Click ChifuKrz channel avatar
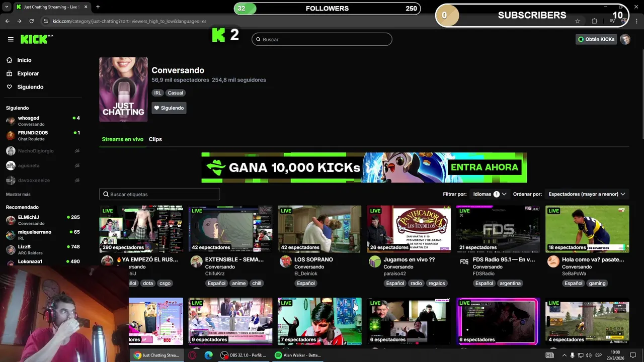Image resolution: width=644 pixels, height=362 pixels. coord(197,261)
